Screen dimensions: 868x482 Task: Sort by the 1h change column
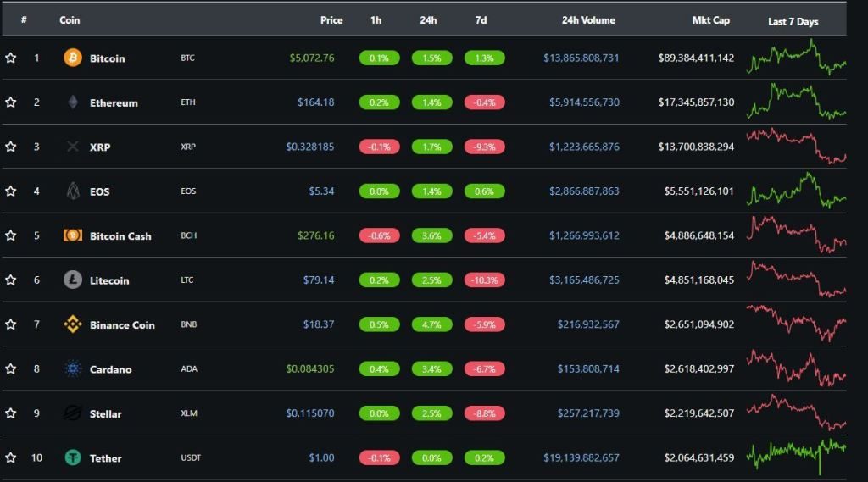pos(376,20)
